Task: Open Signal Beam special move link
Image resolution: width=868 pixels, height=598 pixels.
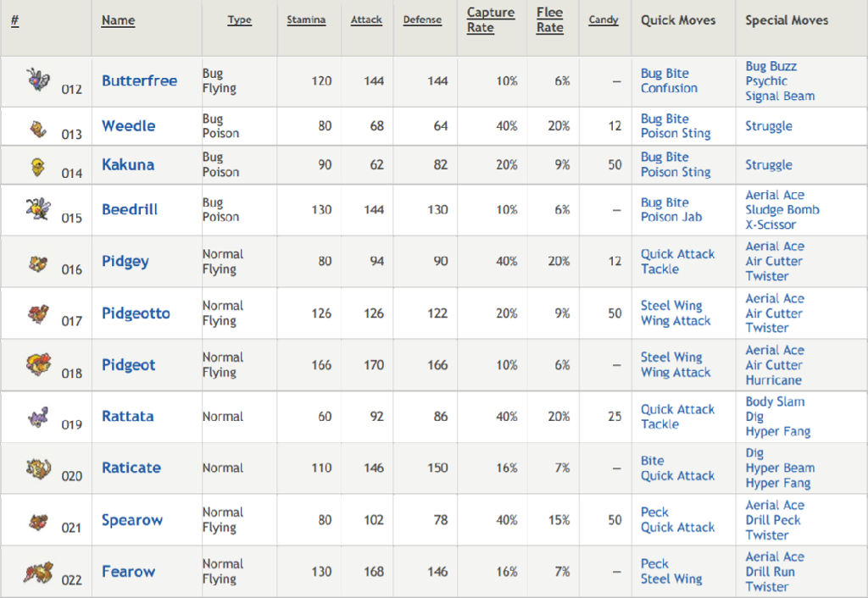Action: (x=780, y=97)
